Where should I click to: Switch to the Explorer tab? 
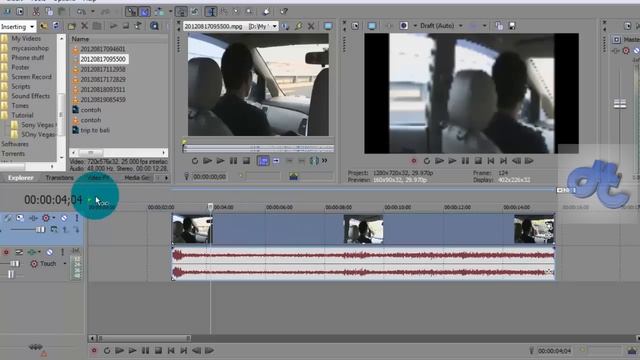tap(21, 178)
